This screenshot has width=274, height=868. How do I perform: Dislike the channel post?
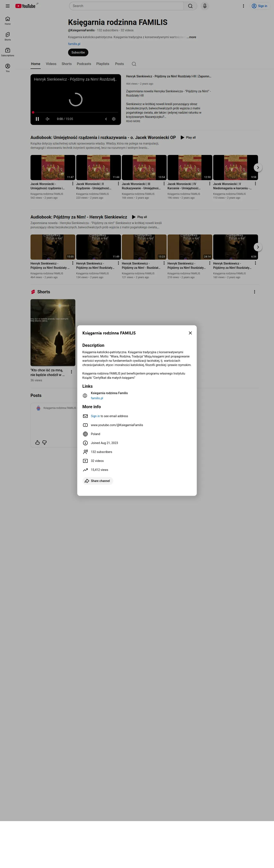45,443
